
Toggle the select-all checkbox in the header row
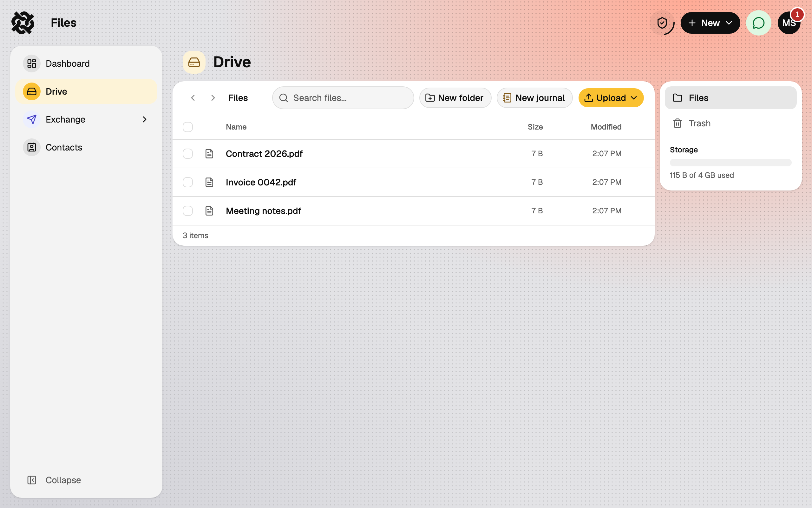point(188,127)
